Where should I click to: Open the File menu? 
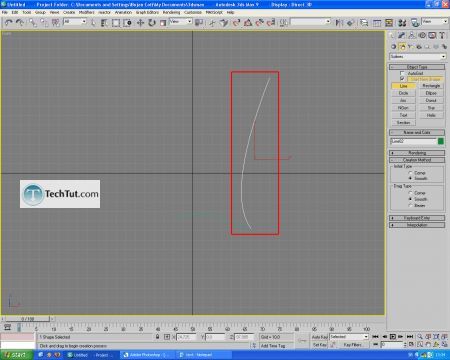(x=5, y=12)
